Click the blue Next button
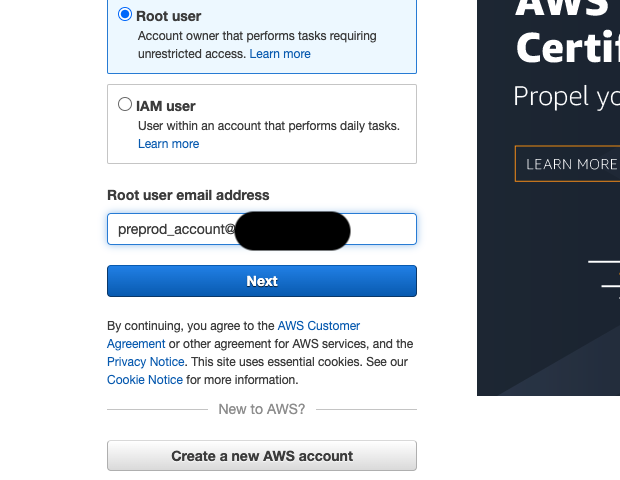 (x=262, y=281)
